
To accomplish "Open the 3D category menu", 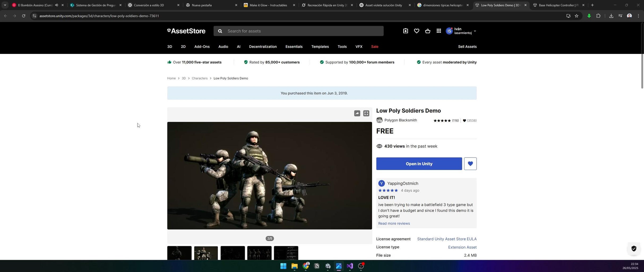I will [170, 46].
